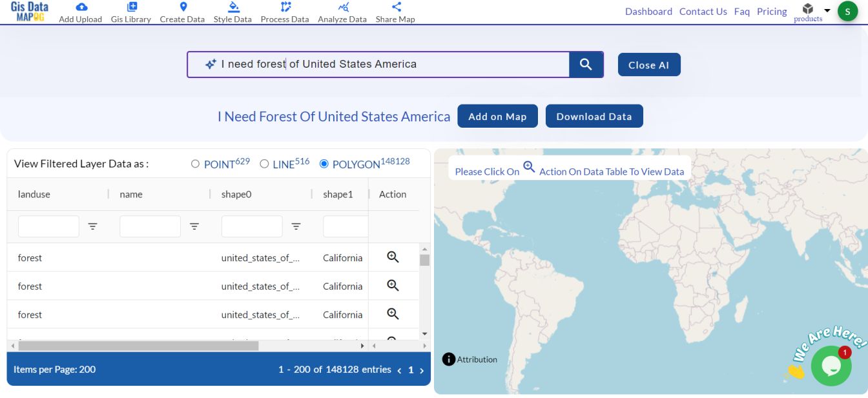Select the Style Data paint icon
Image resolution: width=868 pixels, height=398 pixels.
(x=232, y=7)
